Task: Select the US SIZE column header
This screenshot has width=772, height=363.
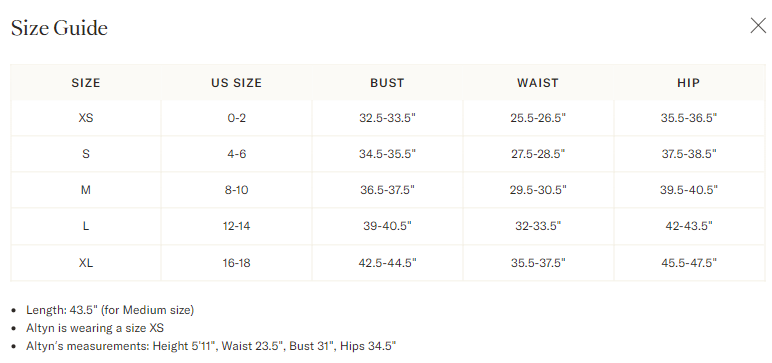Action: [236, 83]
